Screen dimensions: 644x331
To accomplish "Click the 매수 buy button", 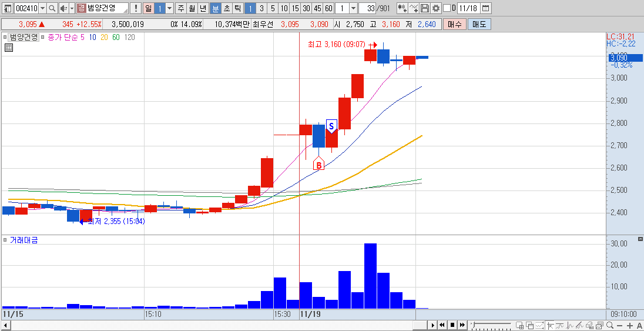I will point(455,24).
